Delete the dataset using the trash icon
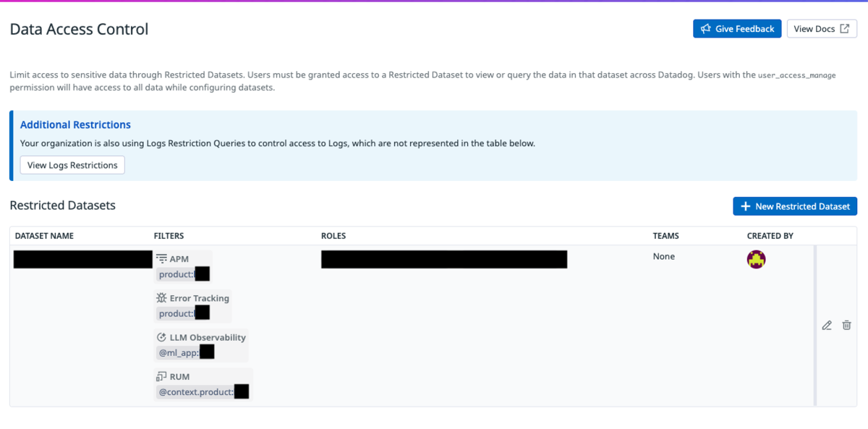The width and height of the screenshot is (868, 429). click(847, 326)
